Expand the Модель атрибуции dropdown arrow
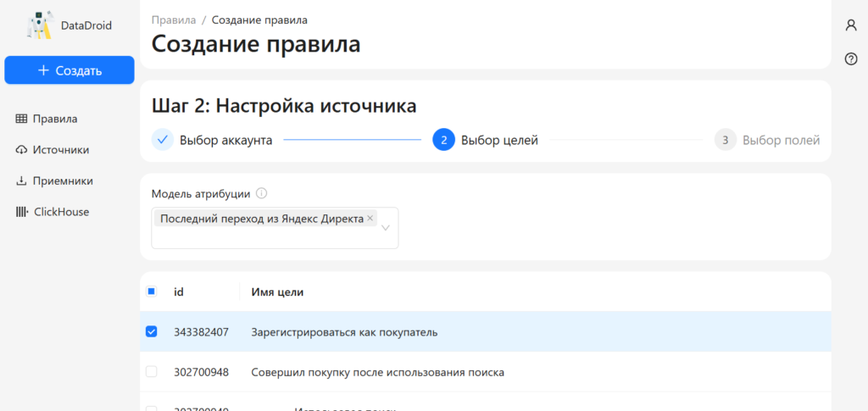 click(x=386, y=228)
